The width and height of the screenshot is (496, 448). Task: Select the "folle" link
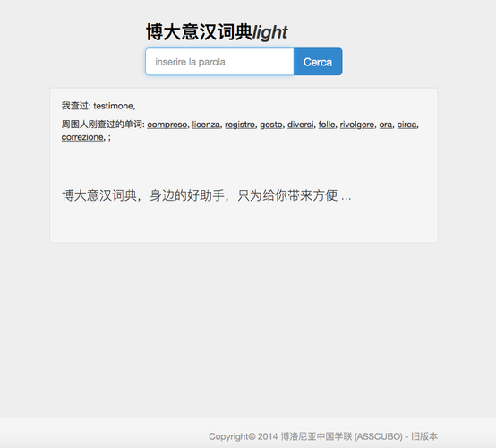[327, 125]
